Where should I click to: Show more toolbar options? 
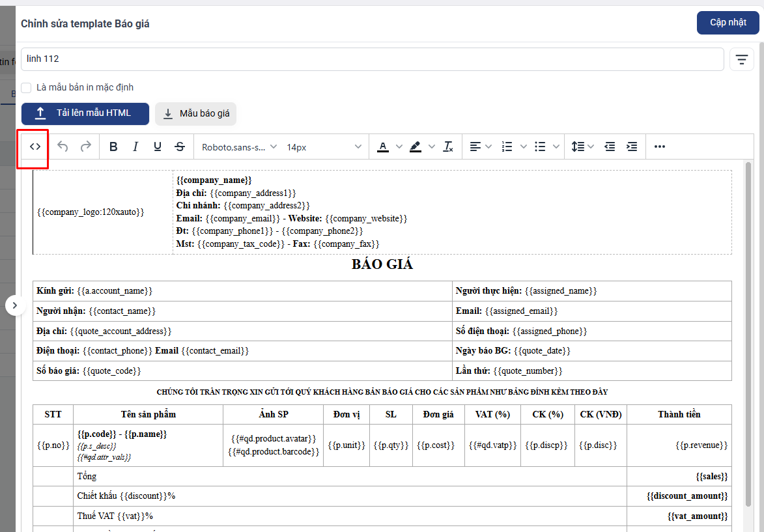pos(660,147)
